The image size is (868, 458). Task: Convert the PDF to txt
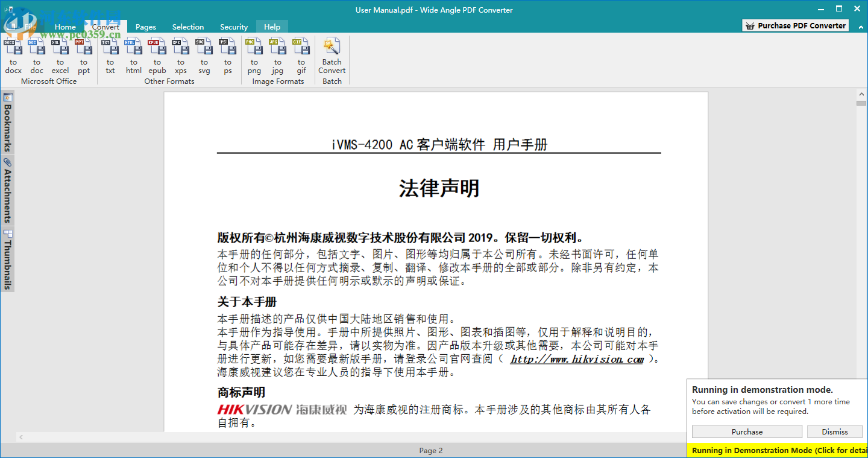(110, 57)
